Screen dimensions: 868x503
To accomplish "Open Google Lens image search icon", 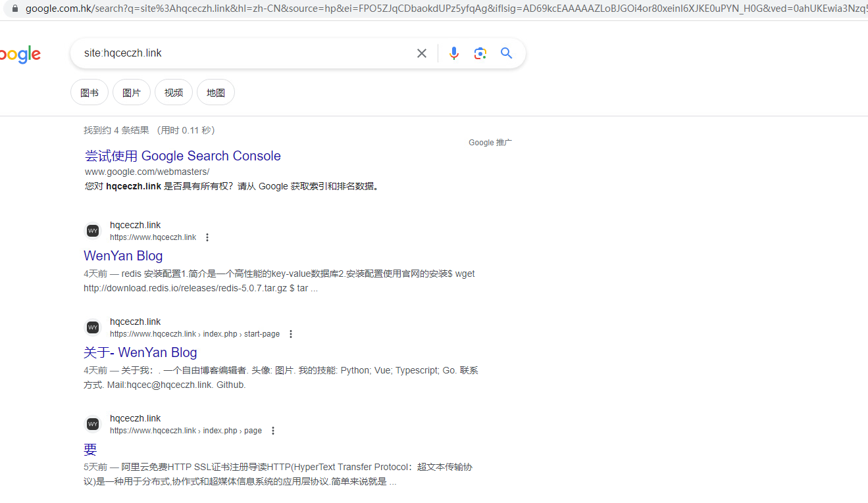I will (480, 53).
